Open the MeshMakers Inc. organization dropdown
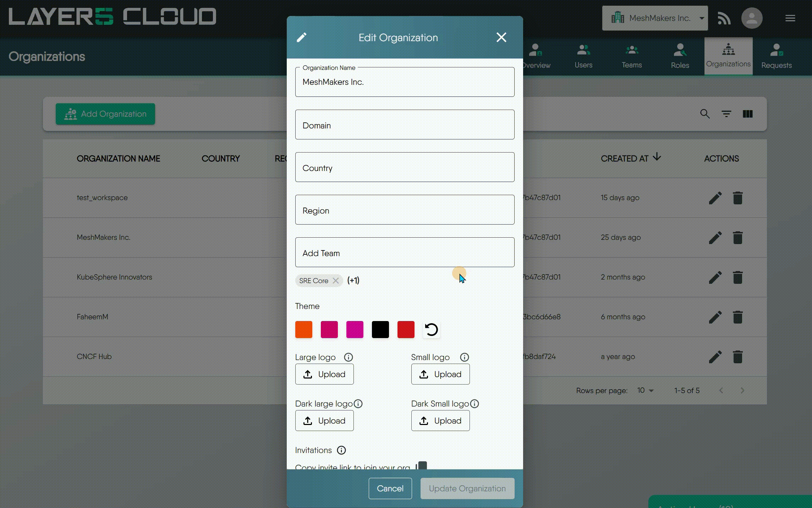Screen dimensions: 812x508 [x=655, y=18]
